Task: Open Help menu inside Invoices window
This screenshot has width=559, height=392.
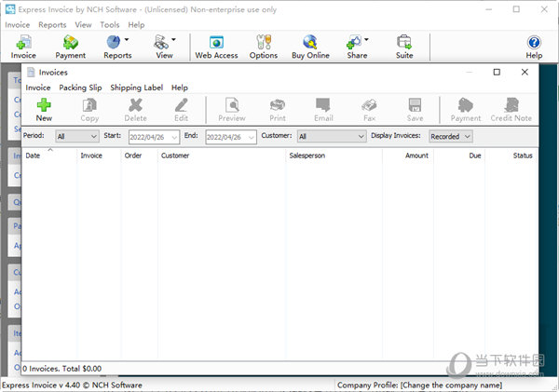Action: coord(179,88)
